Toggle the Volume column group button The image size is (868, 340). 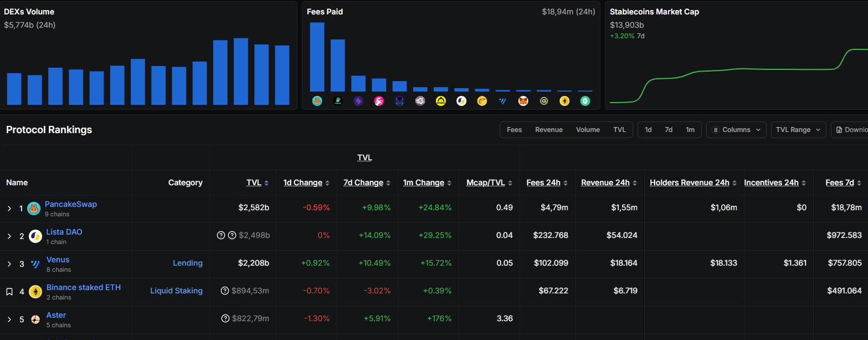pos(588,130)
